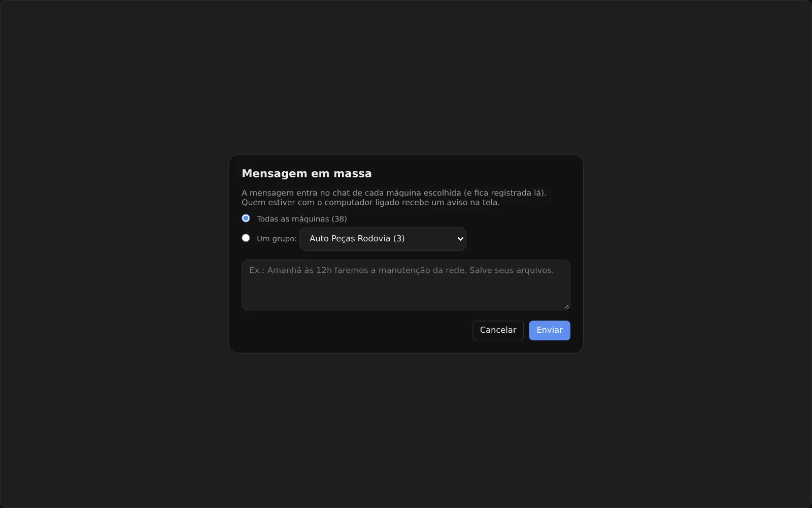
Task: Open the "Auto Peças Rodovia (3)" group dropdown
Action: pyautogui.click(x=383, y=239)
